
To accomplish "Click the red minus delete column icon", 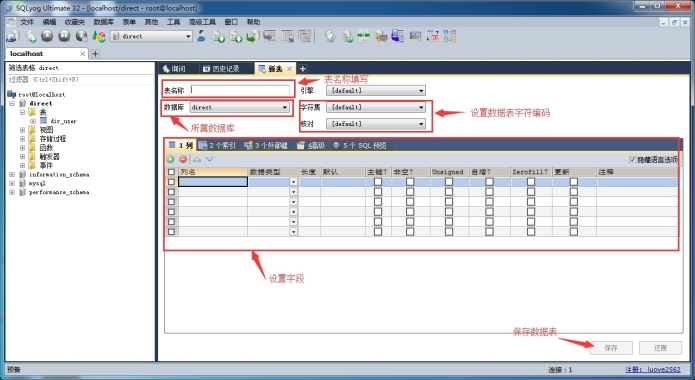I will (183, 159).
